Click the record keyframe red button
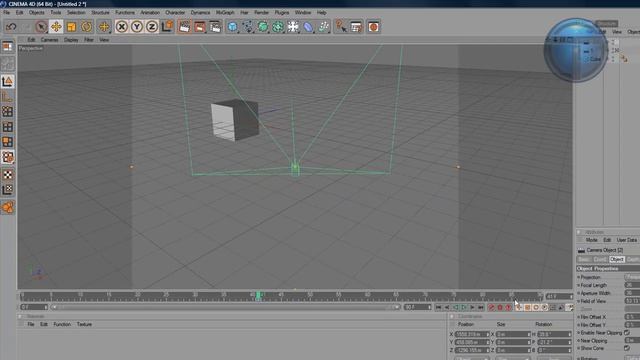Viewport: 640px width, 360px height. [491, 307]
